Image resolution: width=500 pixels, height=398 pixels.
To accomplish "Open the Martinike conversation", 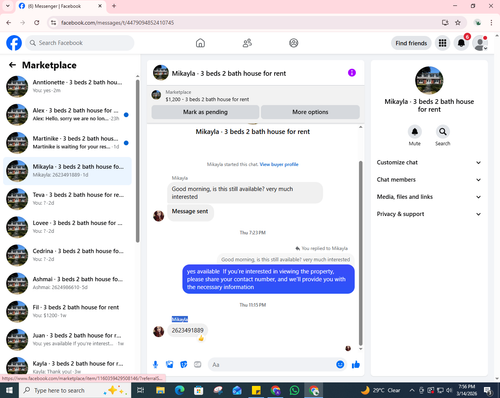I will [x=67, y=142].
